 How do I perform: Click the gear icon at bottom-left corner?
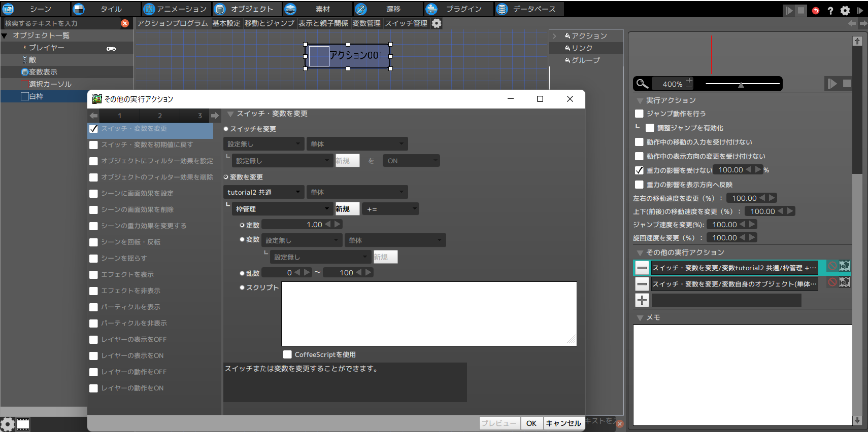tap(8, 424)
